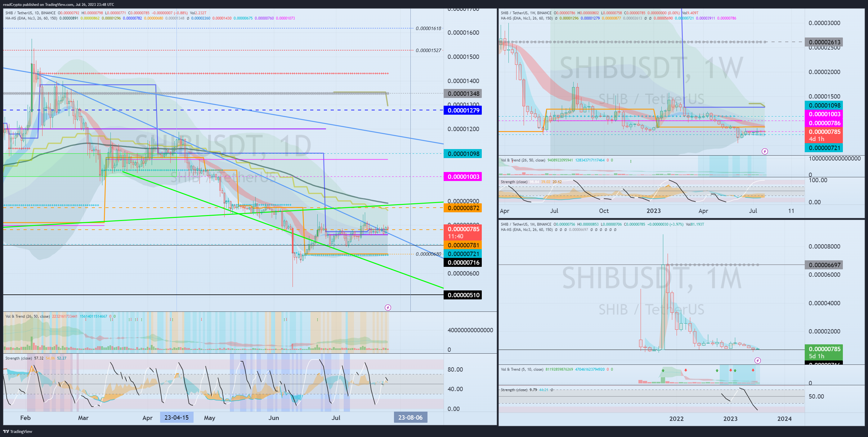
Task: Click the TradingView logo at bottom left
Action: pos(18,431)
